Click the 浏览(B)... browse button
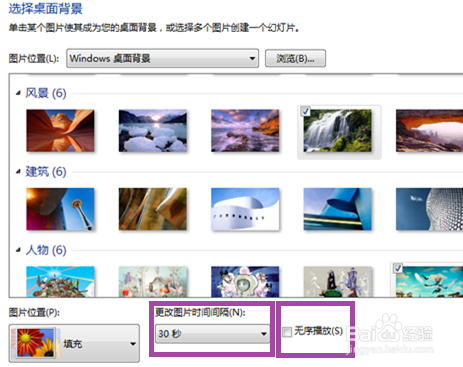 click(295, 59)
